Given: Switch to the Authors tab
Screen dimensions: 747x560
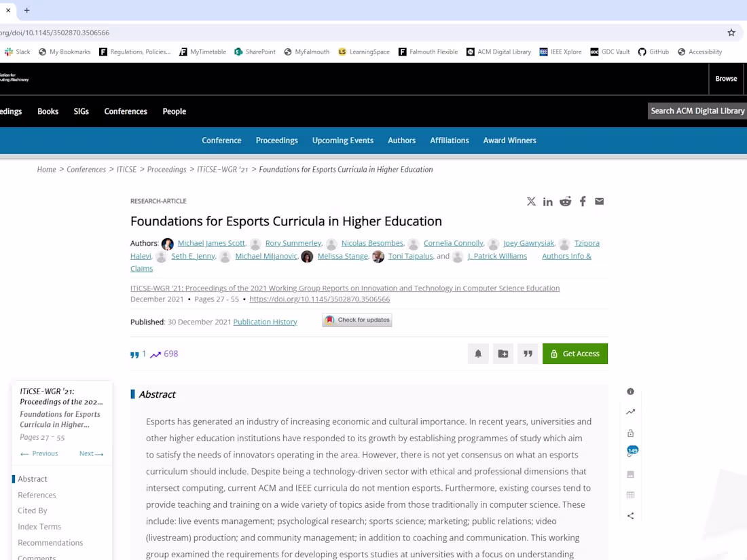Looking at the screenshot, I should point(401,141).
